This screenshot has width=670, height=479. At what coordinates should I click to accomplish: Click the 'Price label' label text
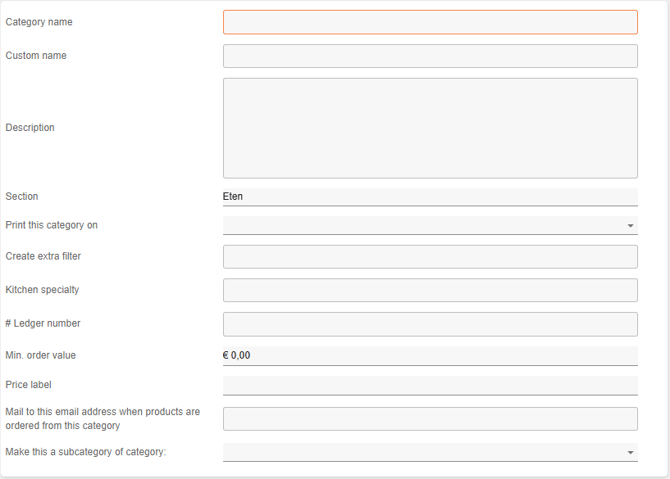[x=28, y=385]
